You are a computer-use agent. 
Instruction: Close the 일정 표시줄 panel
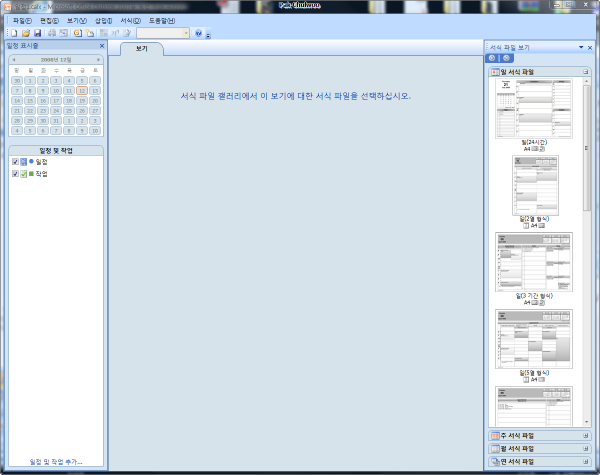click(x=102, y=46)
